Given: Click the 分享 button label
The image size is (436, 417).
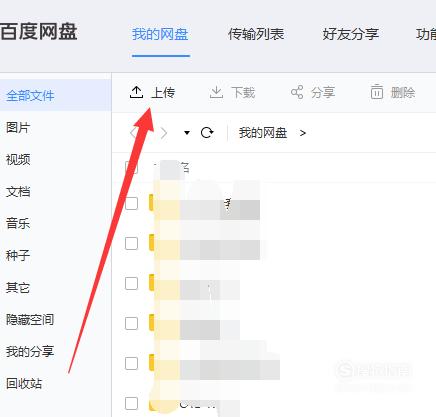Looking at the screenshot, I should click(x=323, y=92).
